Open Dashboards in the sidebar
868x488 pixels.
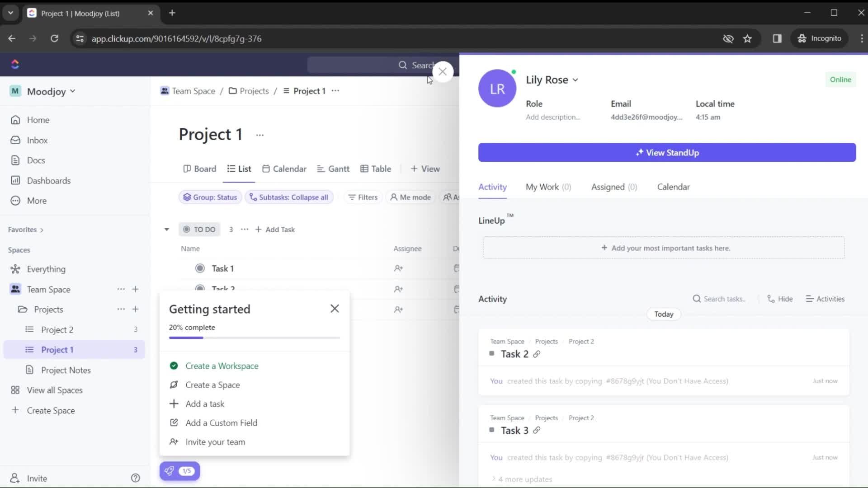coord(48,181)
